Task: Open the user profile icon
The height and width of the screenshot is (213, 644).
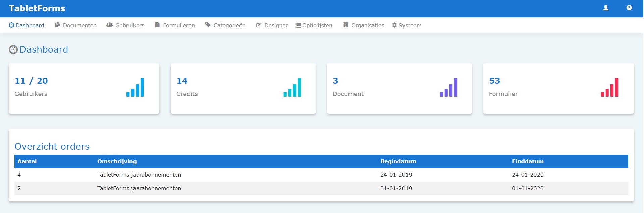Action: tap(606, 8)
